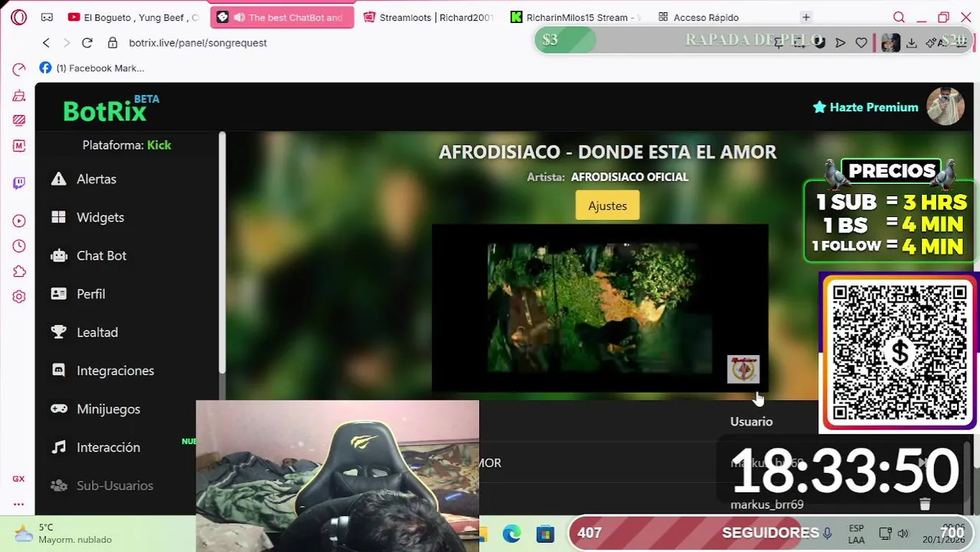Reload the page with refresh icon

87,43
